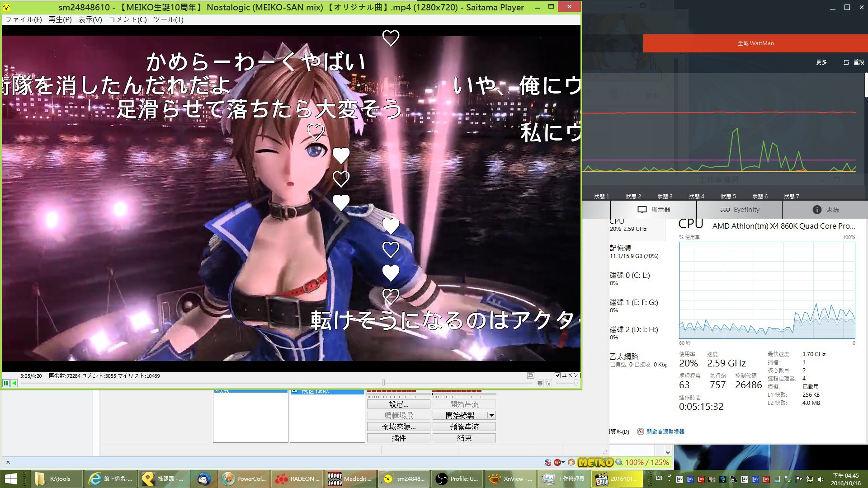Click the 100% / 125% zoom level text

(x=647, y=462)
